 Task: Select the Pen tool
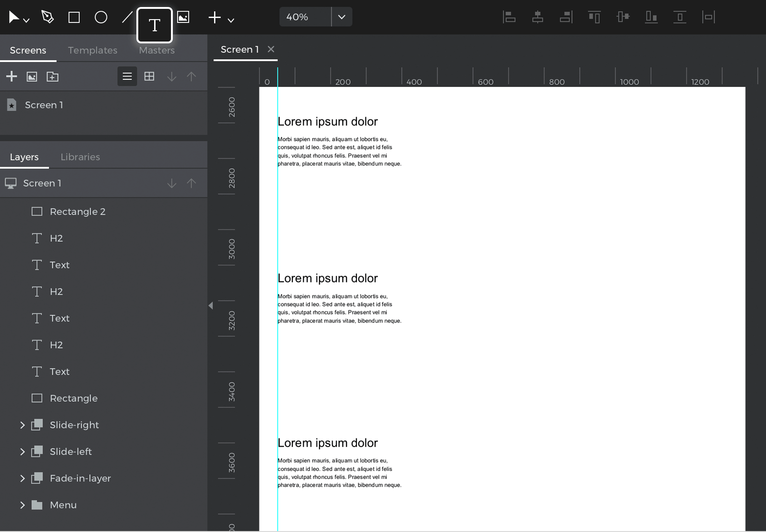tap(47, 17)
